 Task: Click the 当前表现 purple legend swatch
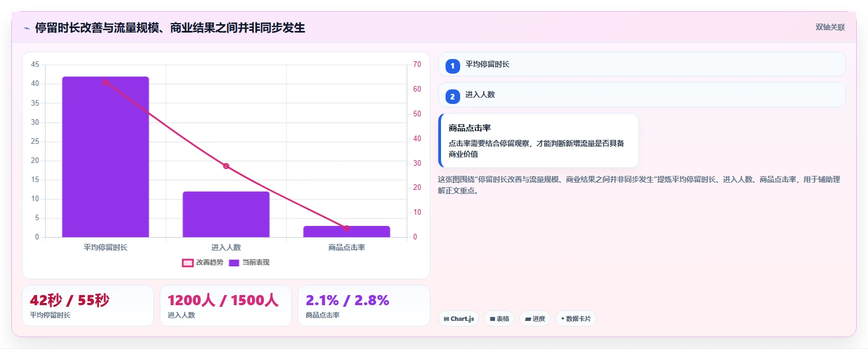click(x=235, y=262)
